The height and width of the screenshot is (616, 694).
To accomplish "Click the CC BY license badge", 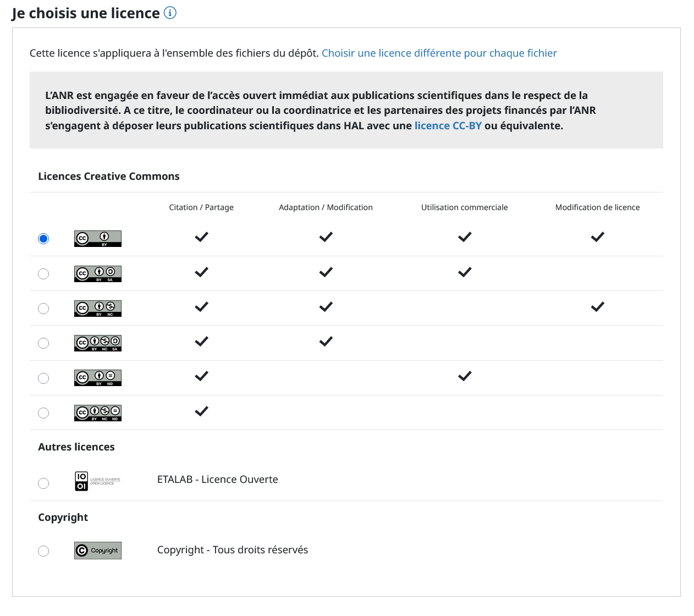I will coord(98,239).
